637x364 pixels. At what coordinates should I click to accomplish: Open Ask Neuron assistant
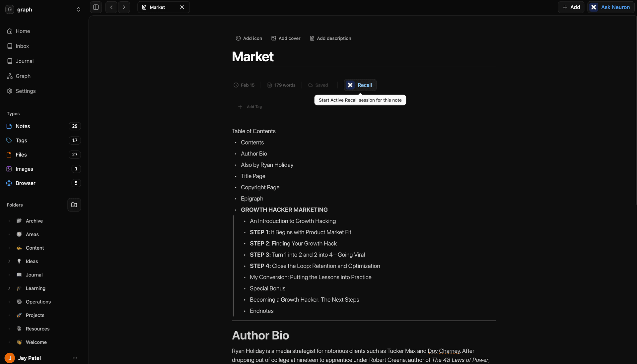point(611,7)
